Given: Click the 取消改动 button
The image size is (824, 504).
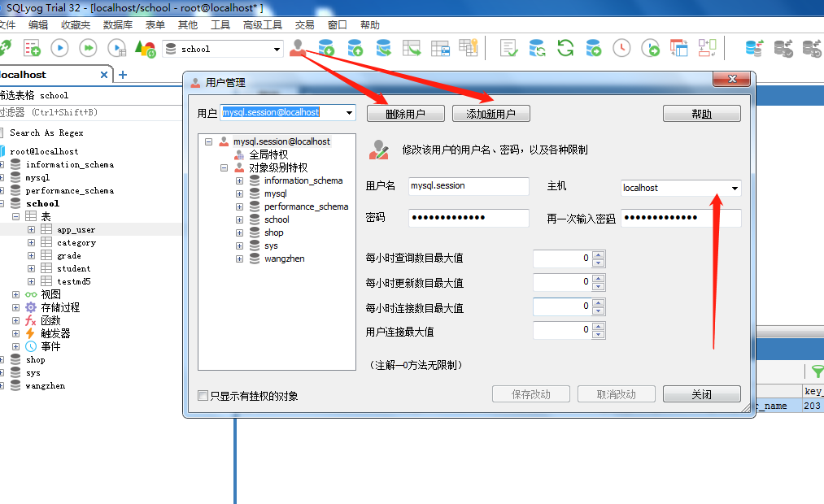Looking at the screenshot, I should [616, 393].
